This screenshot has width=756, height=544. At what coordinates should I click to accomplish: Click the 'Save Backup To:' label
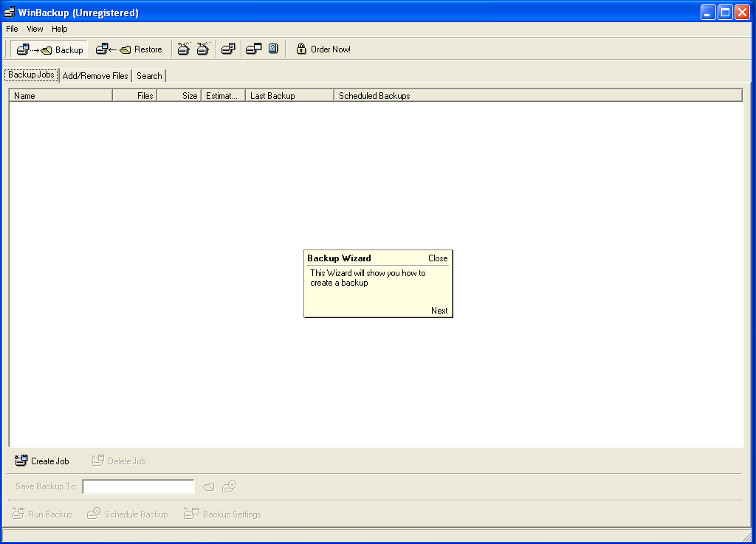tap(47, 486)
